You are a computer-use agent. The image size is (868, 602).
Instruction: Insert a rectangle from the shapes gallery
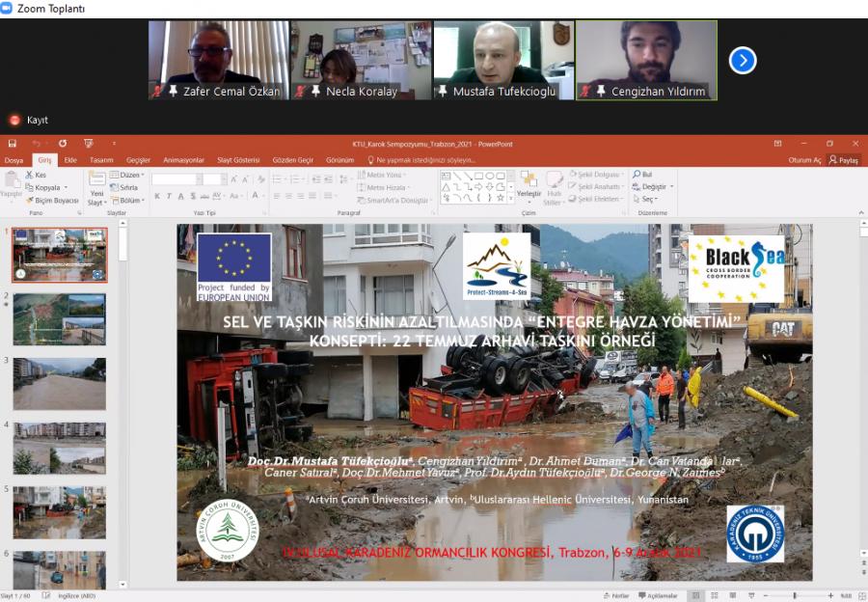[x=478, y=176]
